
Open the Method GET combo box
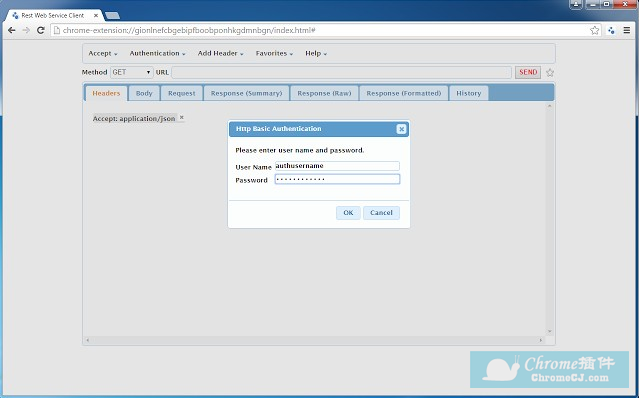click(x=132, y=72)
